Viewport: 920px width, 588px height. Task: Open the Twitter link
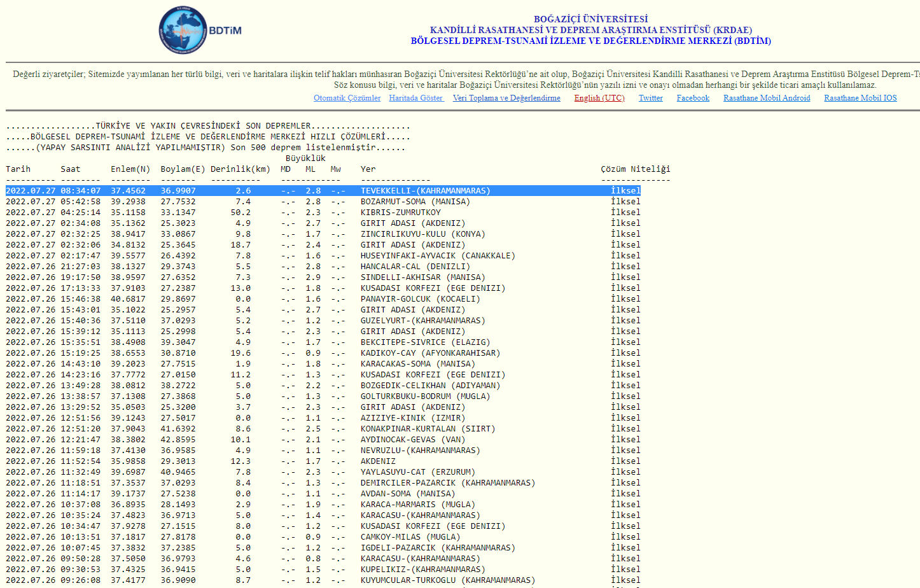pos(651,98)
